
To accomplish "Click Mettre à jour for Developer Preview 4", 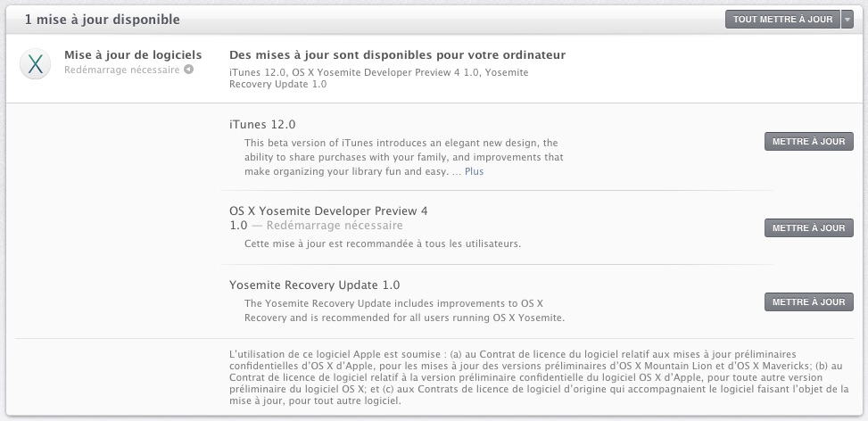I will 808,227.
